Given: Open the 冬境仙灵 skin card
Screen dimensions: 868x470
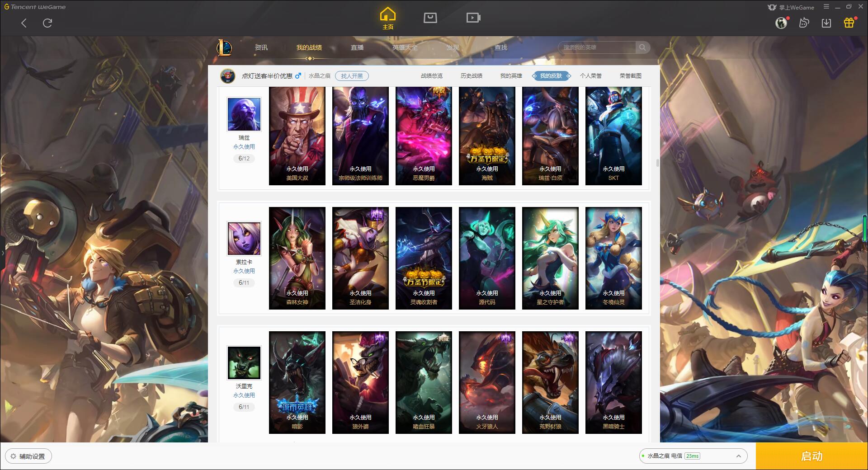Looking at the screenshot, I should point(613,258).
